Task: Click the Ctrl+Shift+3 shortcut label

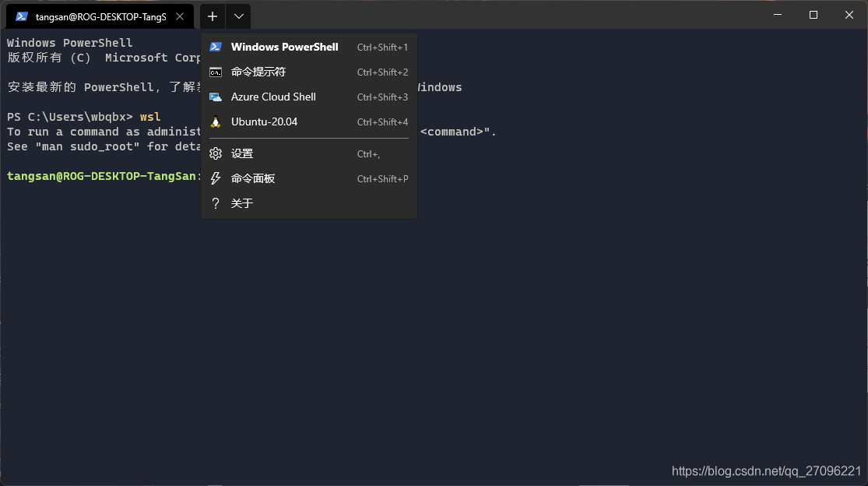Action: (x=382, y=97)
